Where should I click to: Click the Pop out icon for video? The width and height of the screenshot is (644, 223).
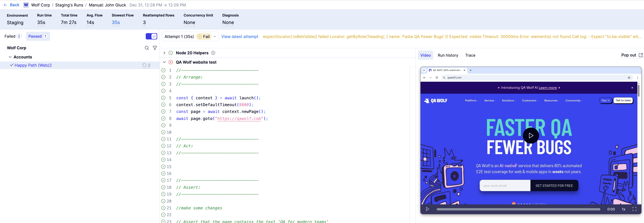(x=640, y=55)
